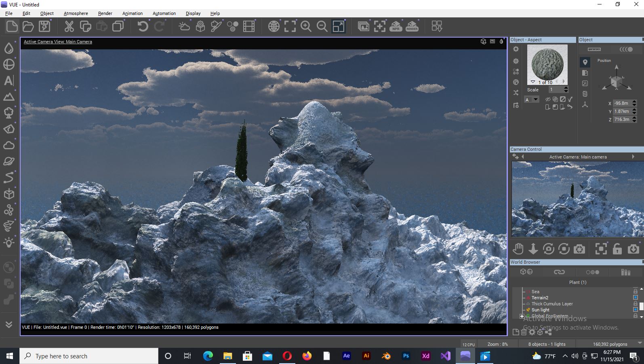644x364 pixels.
Task: Expand more tools with the double chevron
Action: click(9, 324)
